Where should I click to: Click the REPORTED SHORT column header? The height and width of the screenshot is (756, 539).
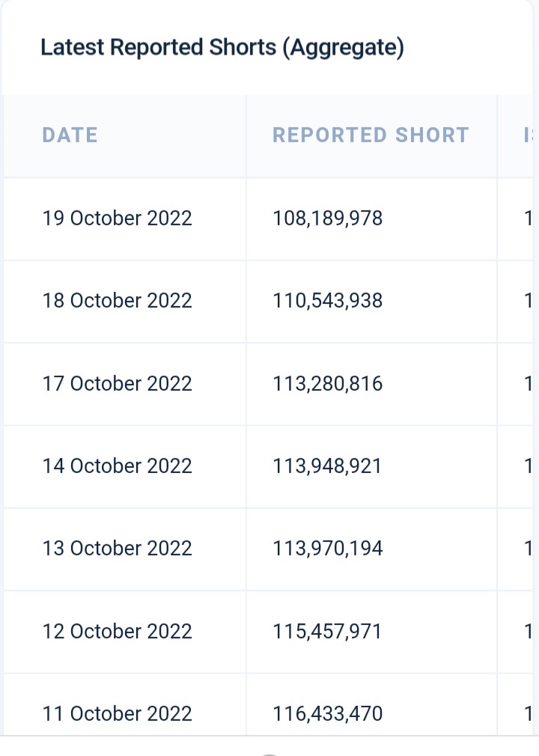(371, 135)
